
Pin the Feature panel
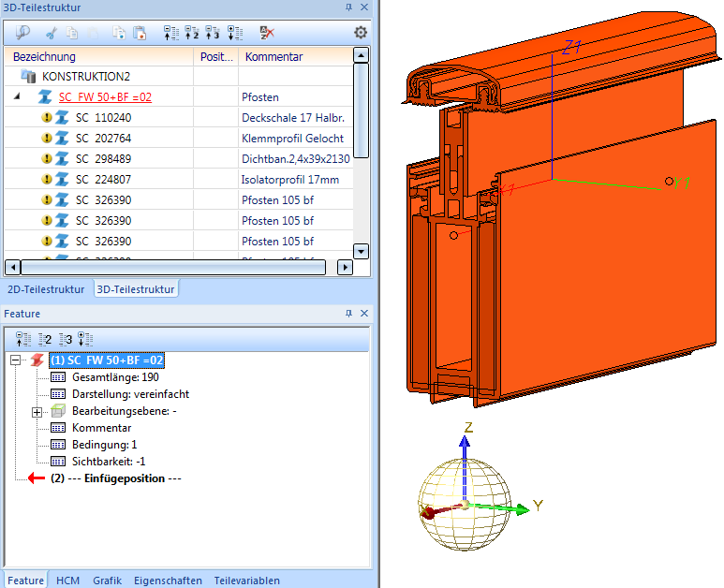coord(349,314)
